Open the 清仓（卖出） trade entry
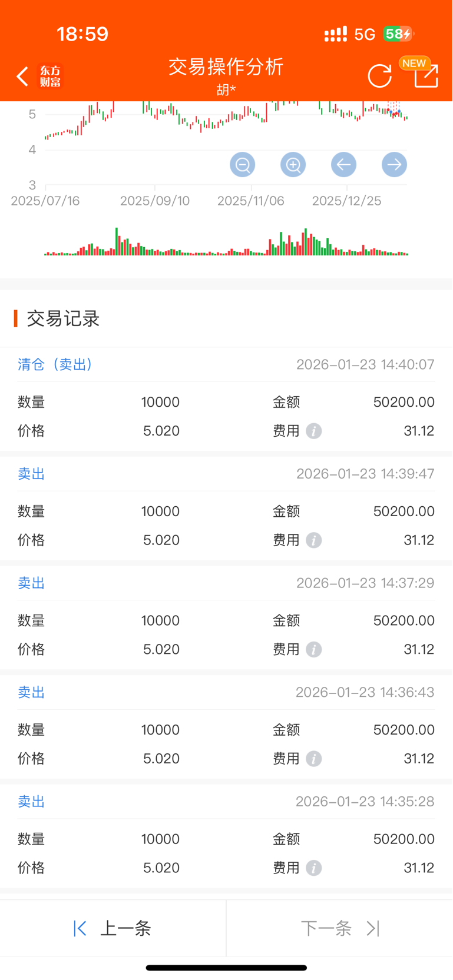Screen dimensions: 453x980 (x=226, y=399)
